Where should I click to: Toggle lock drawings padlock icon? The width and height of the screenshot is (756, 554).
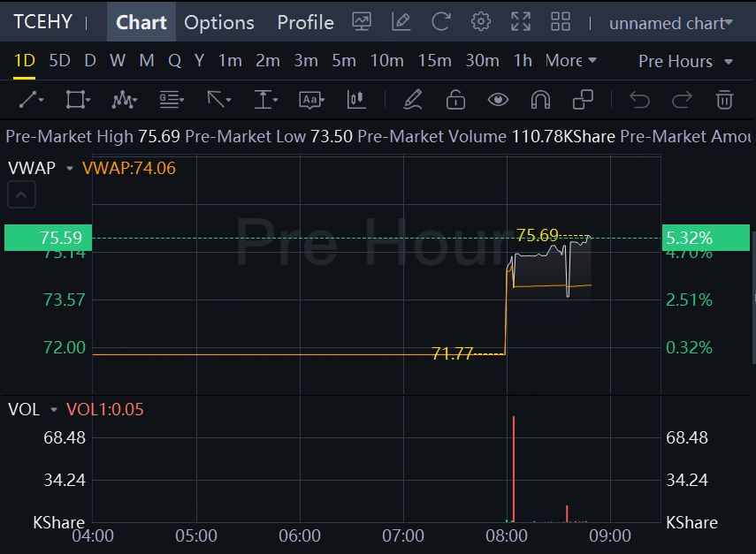point(455,100)
